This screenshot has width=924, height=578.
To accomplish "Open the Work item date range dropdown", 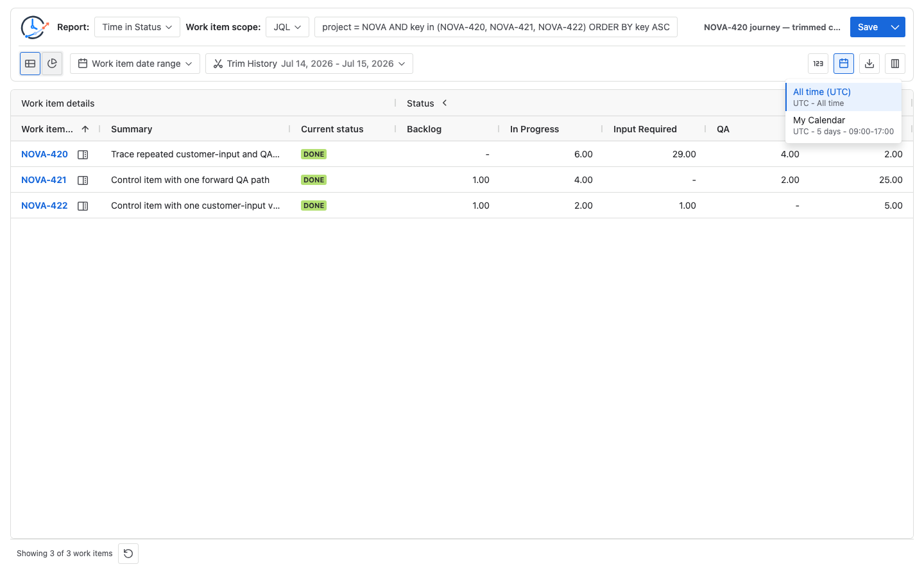I will (x=135, y=64).
